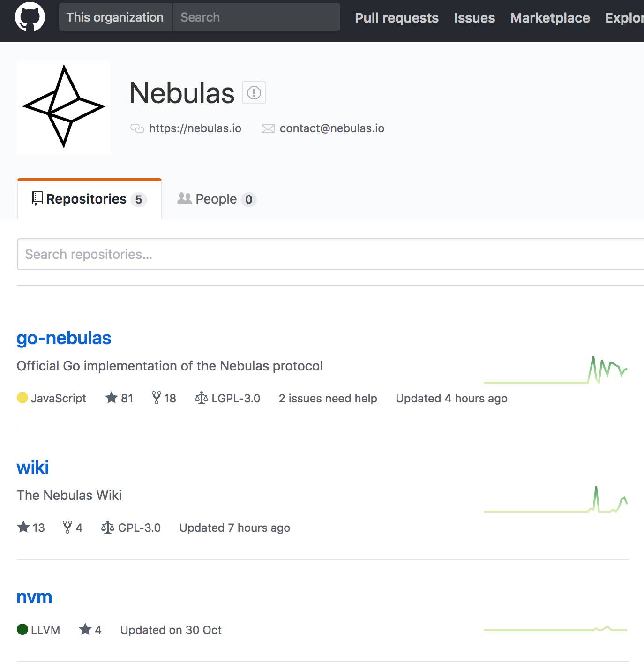Click the People group icon
This screenshot has width=644, height=664.
(185, 198)
